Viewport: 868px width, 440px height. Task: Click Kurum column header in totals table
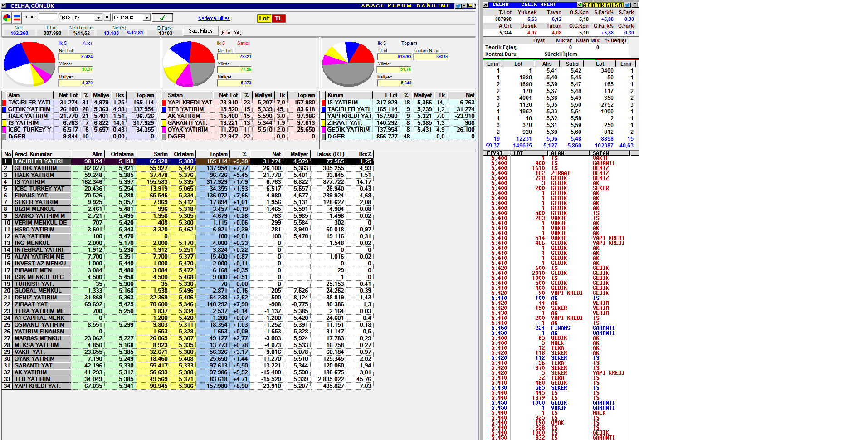point(349,95)
